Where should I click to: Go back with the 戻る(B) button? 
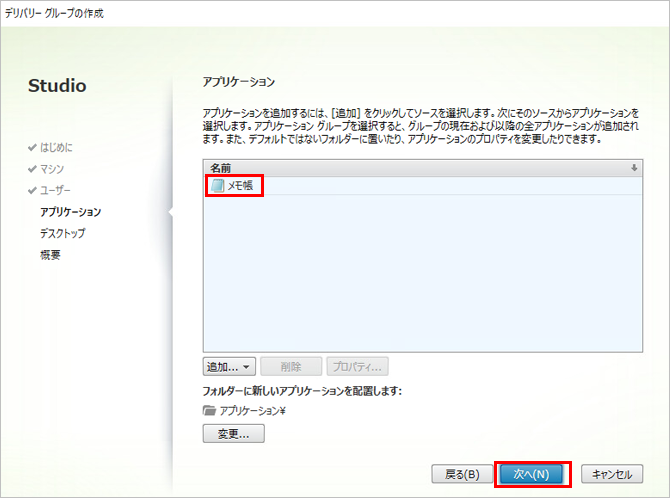point(462,474)
